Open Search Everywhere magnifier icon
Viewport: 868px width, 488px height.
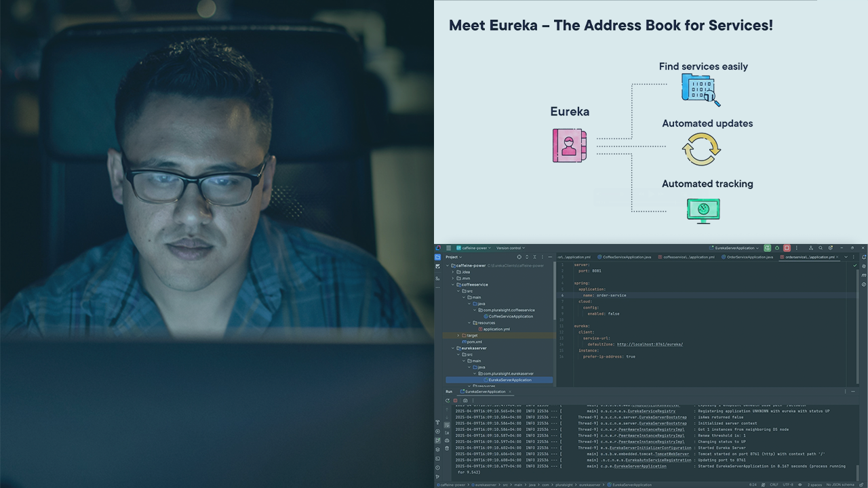[x=821, y=248]
